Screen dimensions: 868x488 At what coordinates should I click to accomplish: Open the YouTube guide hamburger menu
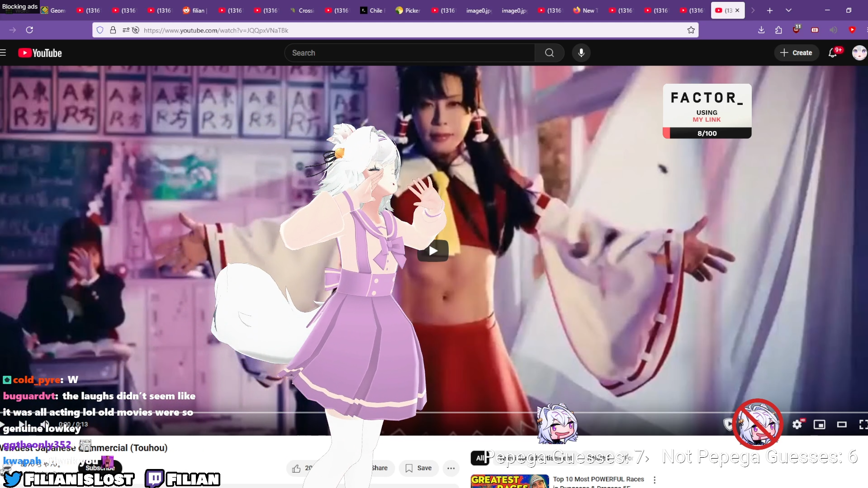[x=3, y=53]
